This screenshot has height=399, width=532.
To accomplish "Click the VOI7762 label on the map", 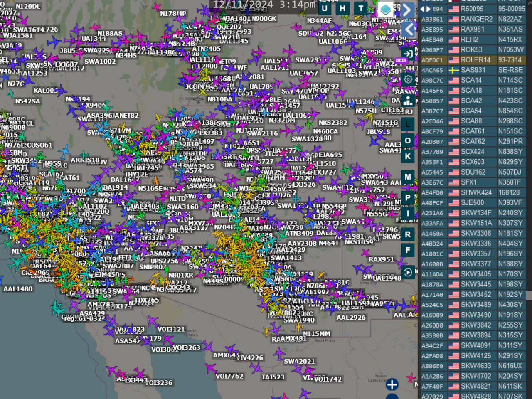I will [229, 376].
